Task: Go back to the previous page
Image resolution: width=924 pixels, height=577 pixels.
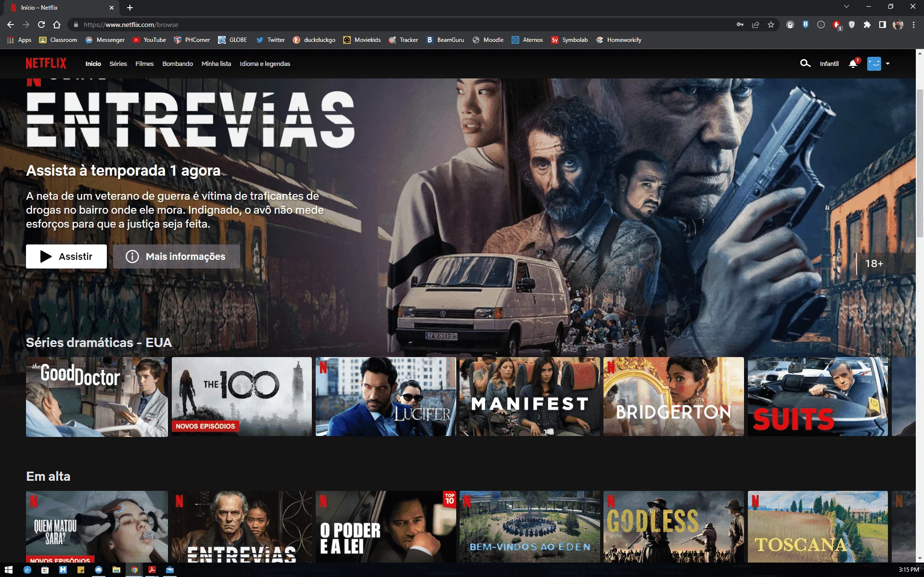Action: tap(11, 25)
